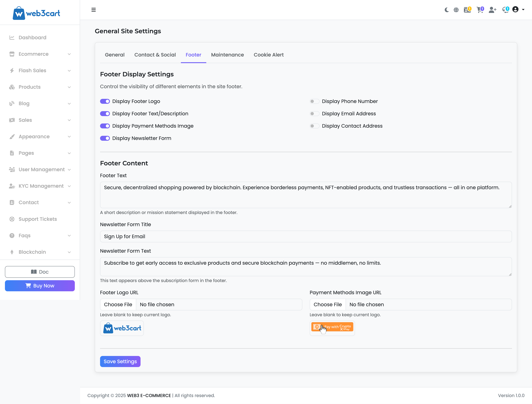Image resolution: width=532 pixels, height=404 pixels.
Task: Click the add user icon
Action: (x=492, y=10)
